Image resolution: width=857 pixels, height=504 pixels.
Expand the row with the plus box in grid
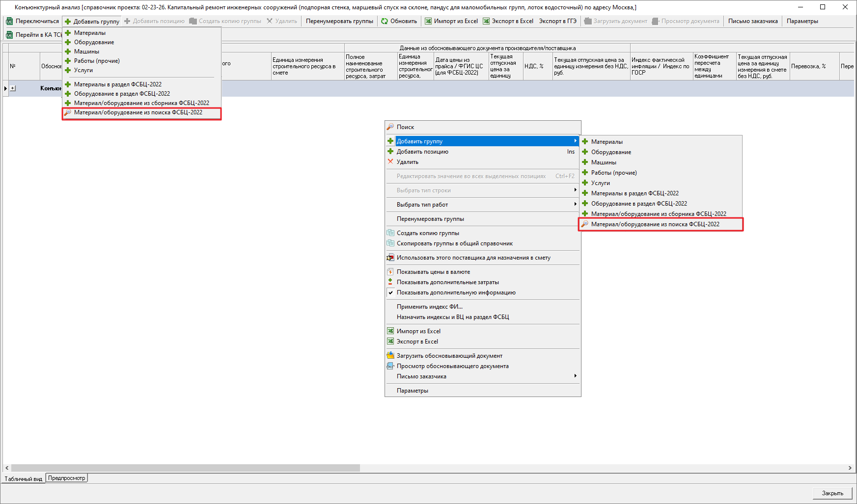coord(13,88)
